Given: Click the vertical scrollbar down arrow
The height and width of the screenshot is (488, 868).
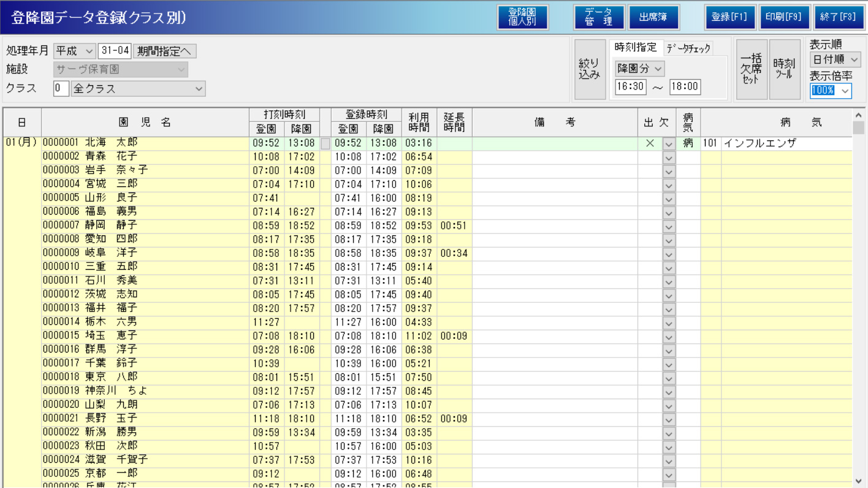Looking at the screenshot, I should 858,481.
